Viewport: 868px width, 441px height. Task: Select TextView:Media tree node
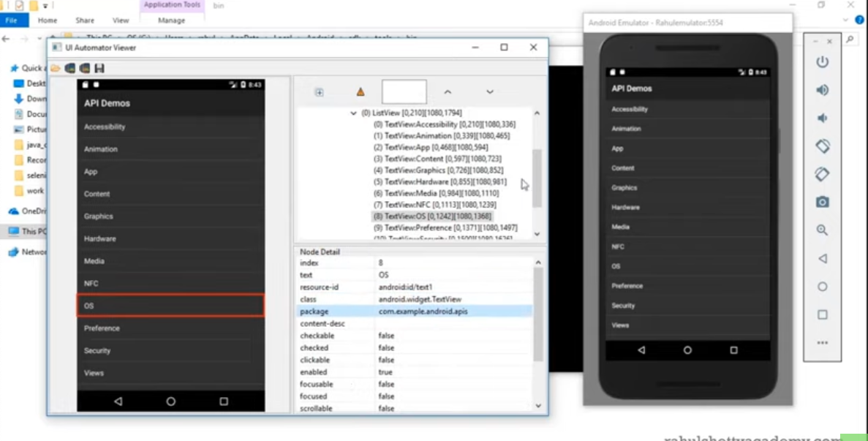click(436, 193)
